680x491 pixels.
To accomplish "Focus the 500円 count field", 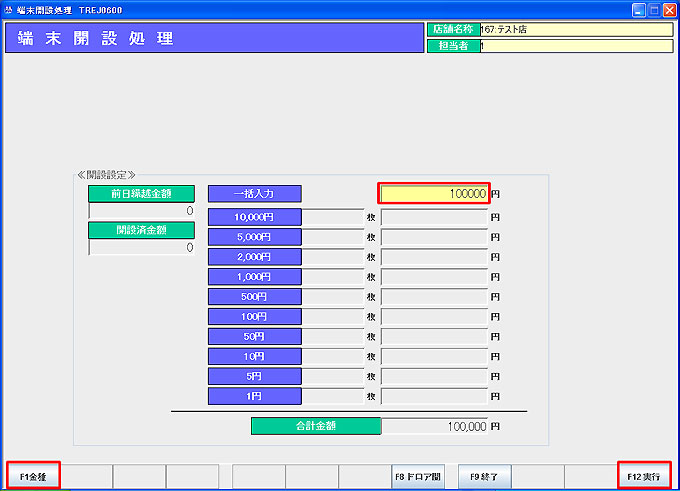I will pyautogui.click(x=332, y=297).
